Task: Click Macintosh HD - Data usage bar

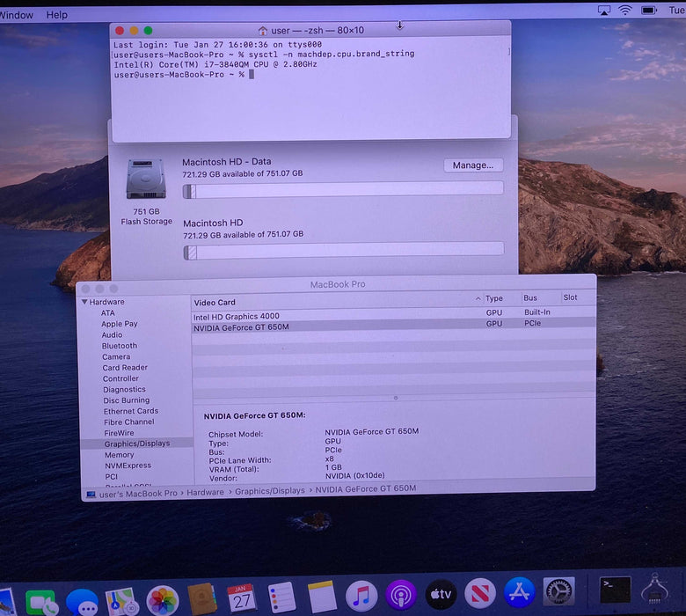Action: 343,190
